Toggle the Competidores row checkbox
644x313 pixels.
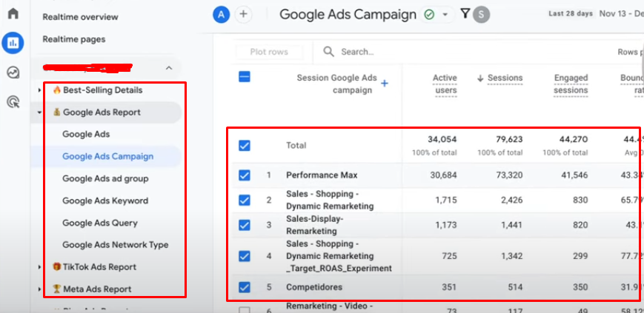pyautogui.click(x=245, y=287)
